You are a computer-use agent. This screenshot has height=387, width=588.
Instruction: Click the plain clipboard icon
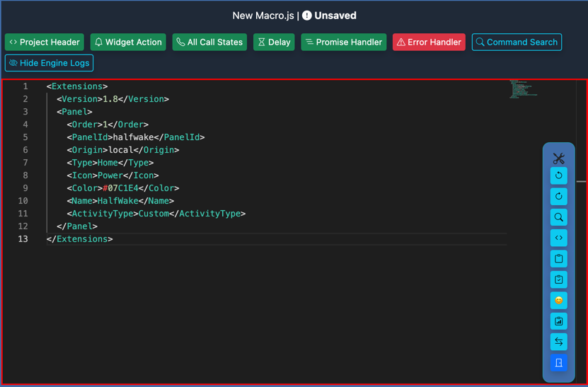point(558,259)
